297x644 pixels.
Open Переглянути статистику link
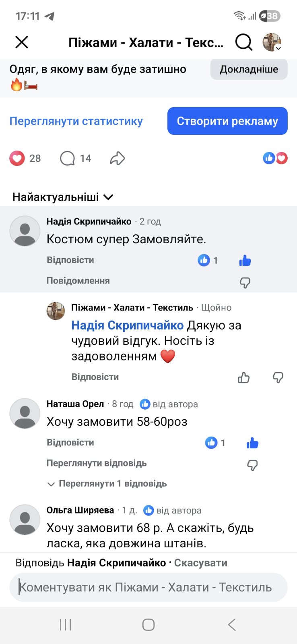[x=76, y=121]
